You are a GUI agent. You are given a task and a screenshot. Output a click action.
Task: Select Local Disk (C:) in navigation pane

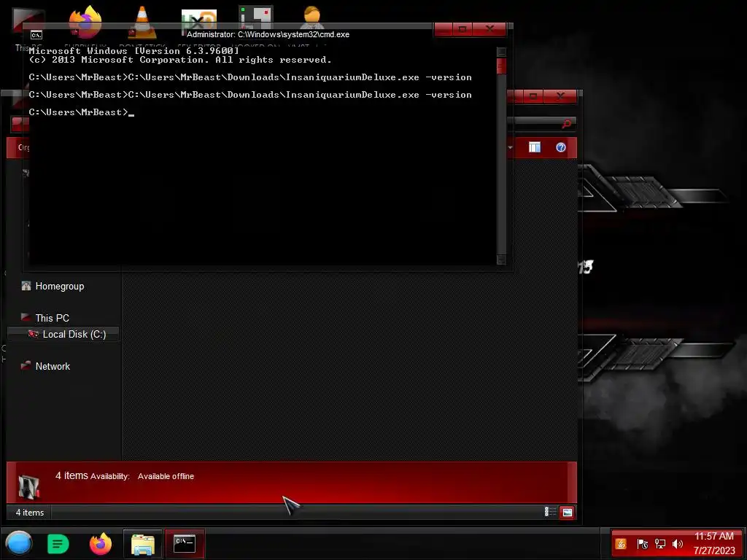point(63,334)
